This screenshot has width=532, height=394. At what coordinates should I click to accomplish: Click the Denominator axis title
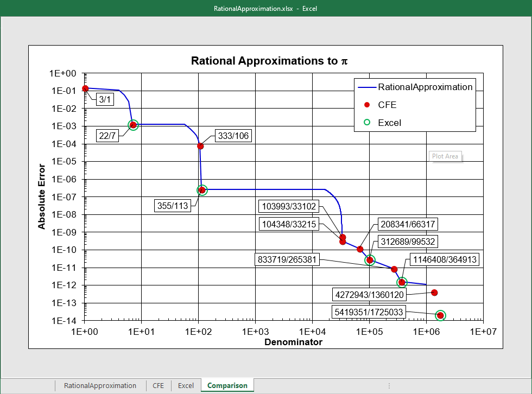(293, 342)
